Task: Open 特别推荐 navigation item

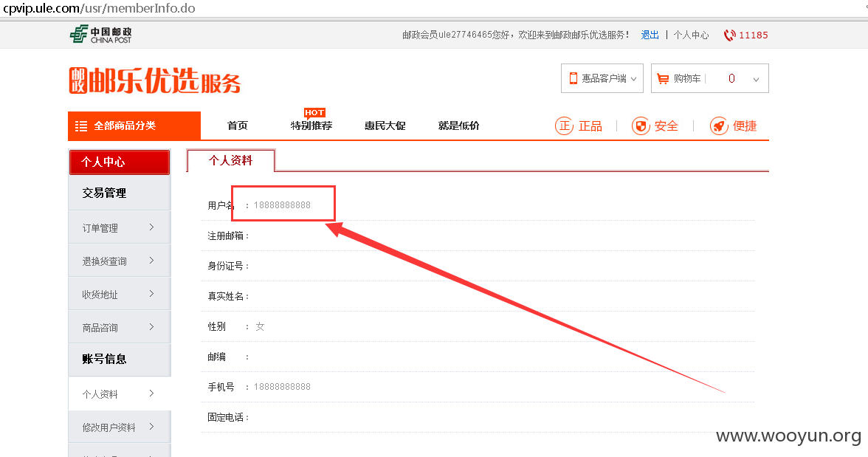Action: point(311,126)
